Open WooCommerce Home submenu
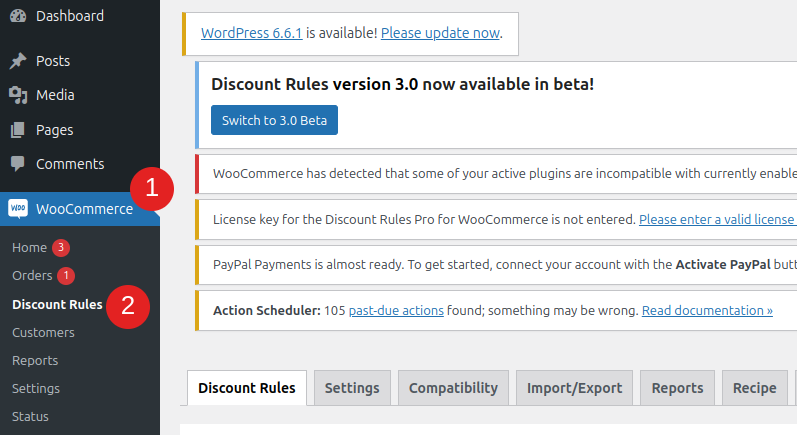Viewport: 797px width, 435px height. pos(29,247)
